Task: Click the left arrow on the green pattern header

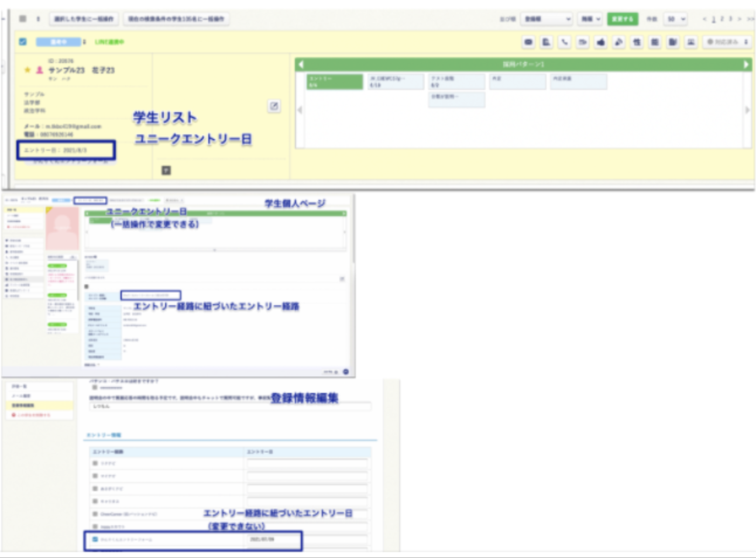Action: click(x=301, y=64)
